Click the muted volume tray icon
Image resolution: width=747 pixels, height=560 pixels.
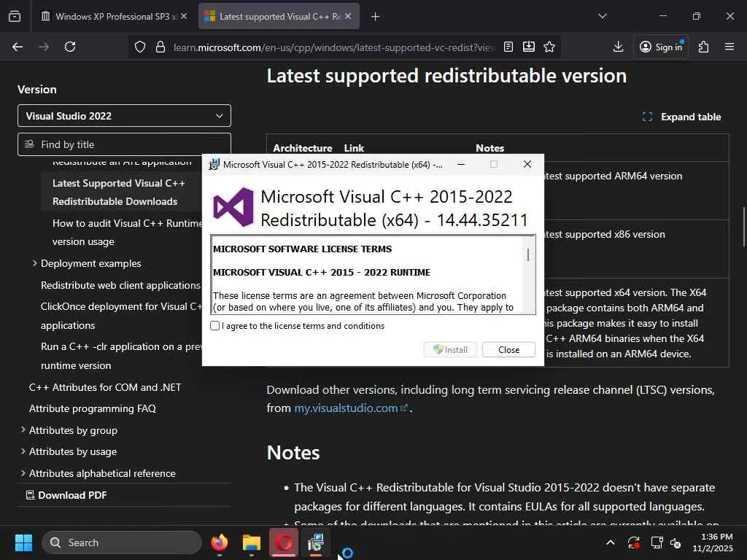click(676, 542)
